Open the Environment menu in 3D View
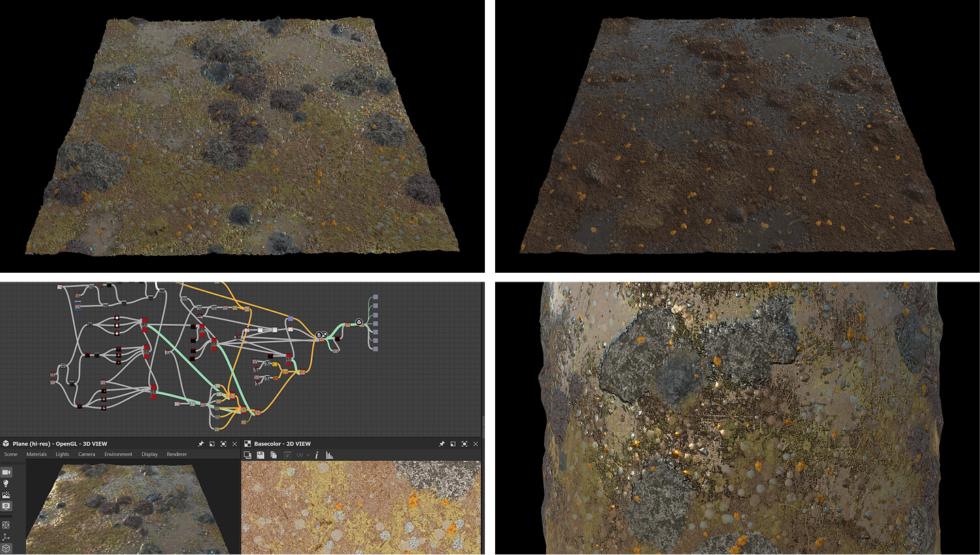Screen dimensions: 980x555 pos(118,454)
